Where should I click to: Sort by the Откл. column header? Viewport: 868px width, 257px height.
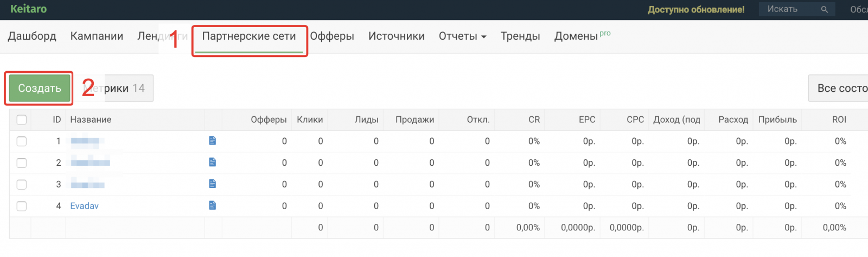pyautogui.click(x=478, y=120)
